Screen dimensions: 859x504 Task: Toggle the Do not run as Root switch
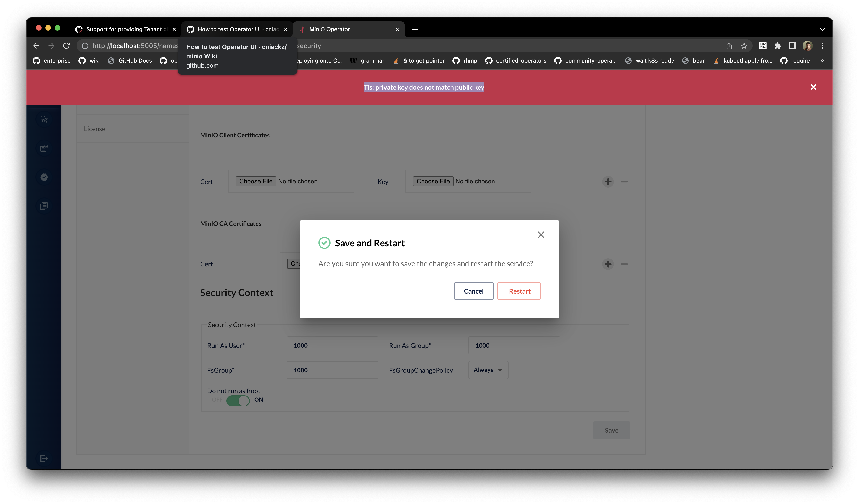tap(238, 401)
